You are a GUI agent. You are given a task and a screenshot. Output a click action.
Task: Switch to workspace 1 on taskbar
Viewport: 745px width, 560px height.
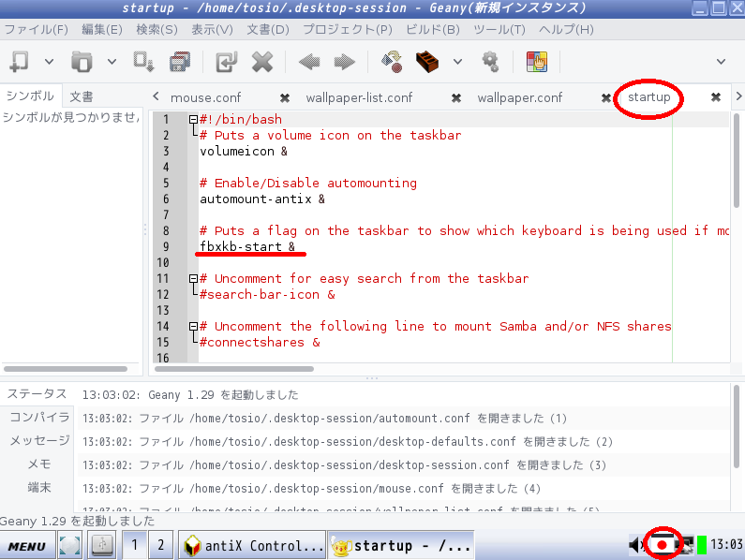(134, 545)
